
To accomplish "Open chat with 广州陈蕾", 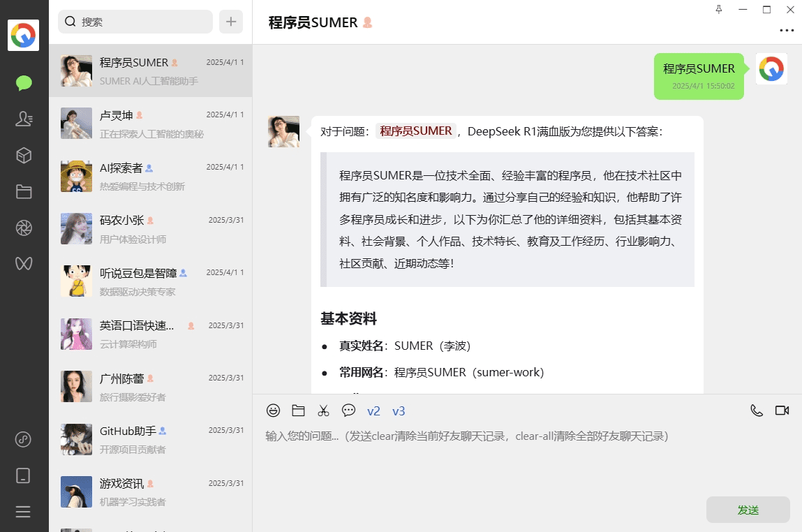I will (x=150, y=387).
